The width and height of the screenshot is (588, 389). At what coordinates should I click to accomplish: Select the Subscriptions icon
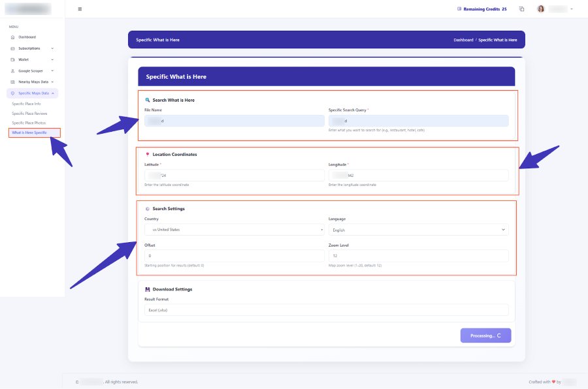coord(14,48)
